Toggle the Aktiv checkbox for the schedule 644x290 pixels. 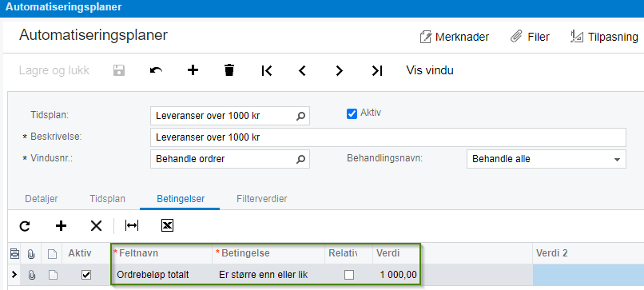[352, 113]
